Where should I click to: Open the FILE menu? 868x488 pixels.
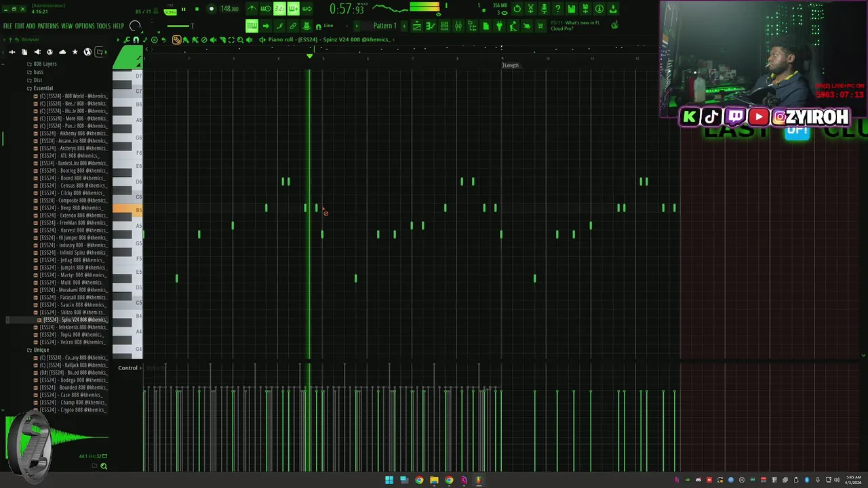[7, 26]
